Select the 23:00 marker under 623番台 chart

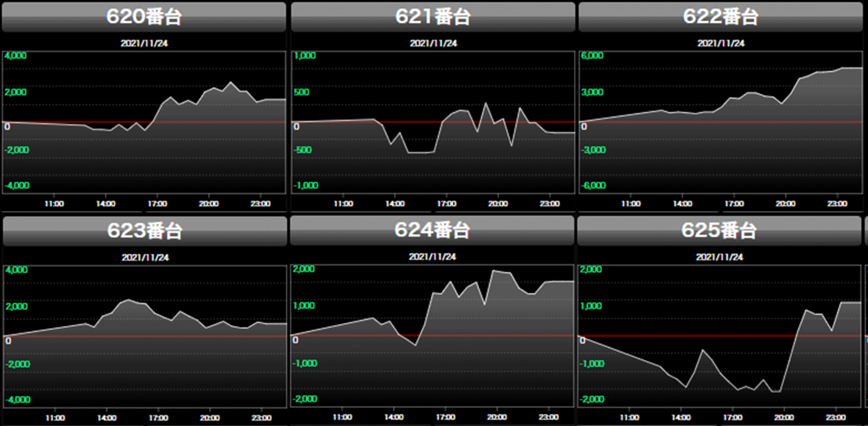(261, 418)
